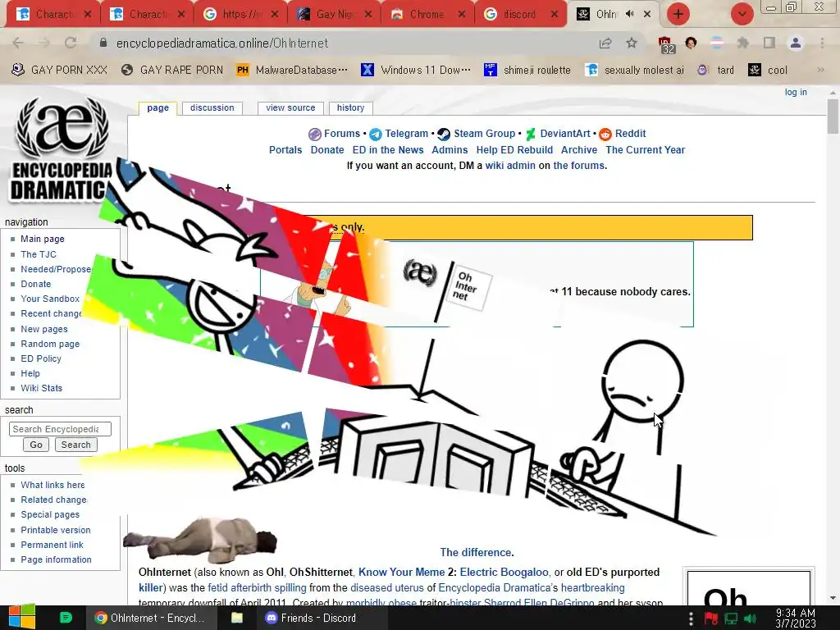Click the volume speaker tray icon

(x=751, y=619)
